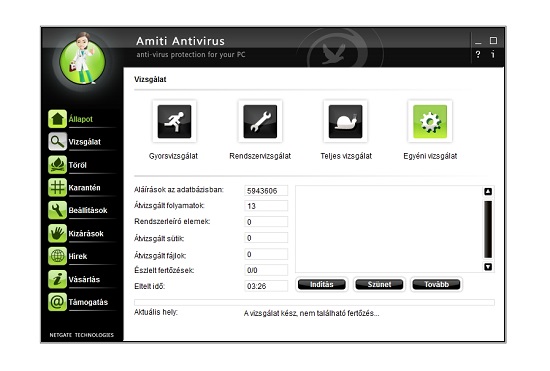Click the Támogatás at-sign icon
550x371 pixels.
tap(57, 302)
